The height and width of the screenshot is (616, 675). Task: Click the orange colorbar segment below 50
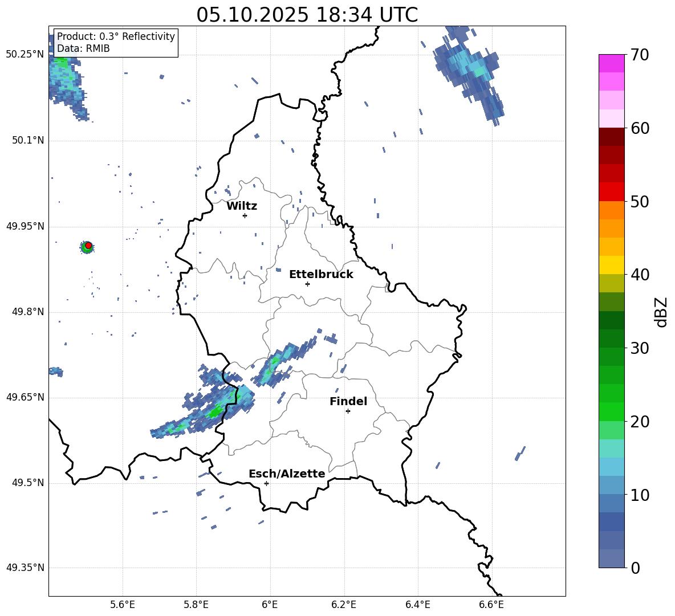611,210
